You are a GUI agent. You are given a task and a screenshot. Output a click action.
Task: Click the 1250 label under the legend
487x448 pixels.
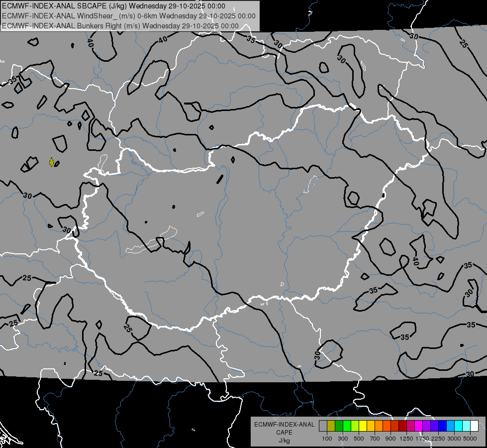tap(406, 439)
